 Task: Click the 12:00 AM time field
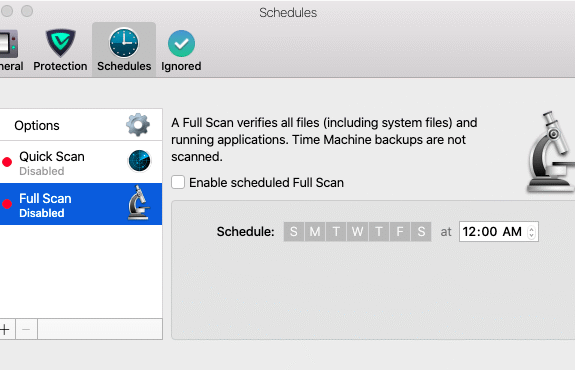(x=499, y=232)
